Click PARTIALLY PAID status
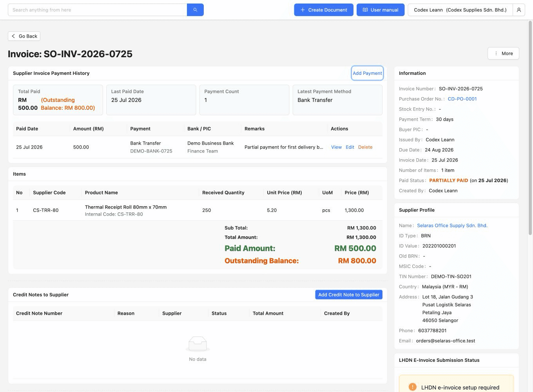This screenshot has height=392, width=533. click(449, 180)
